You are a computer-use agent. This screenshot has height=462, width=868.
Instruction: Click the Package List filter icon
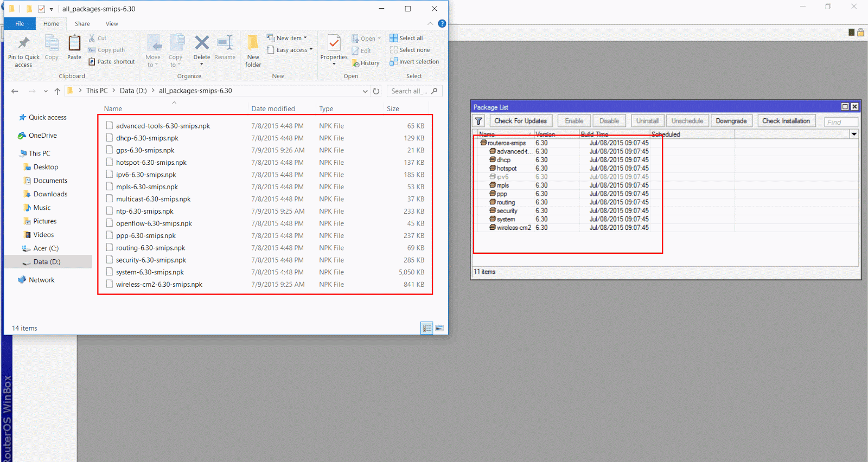pos(478,121)
